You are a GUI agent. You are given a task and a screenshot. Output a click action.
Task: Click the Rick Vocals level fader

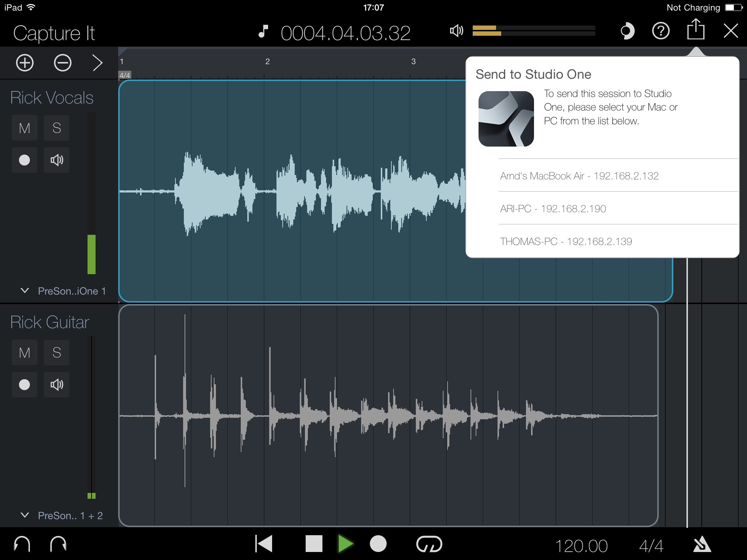click(x=92, y=193)
